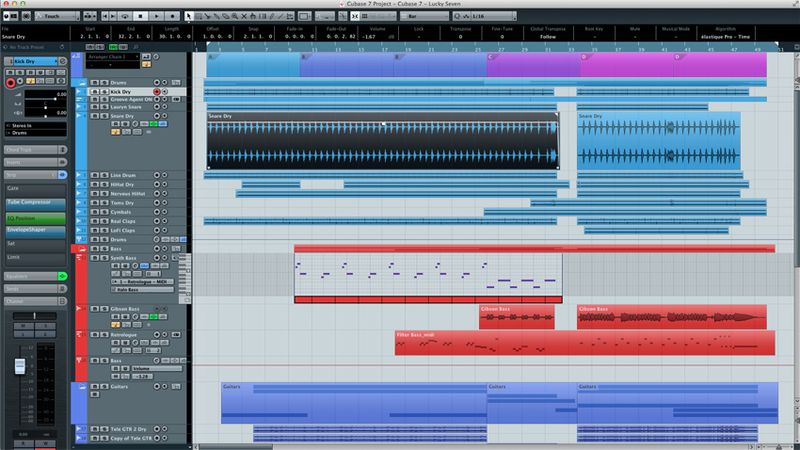Image resolution: width=800 pixels, height=450 pixels.
Task: Click the transport Stop button
Action: 140,16
